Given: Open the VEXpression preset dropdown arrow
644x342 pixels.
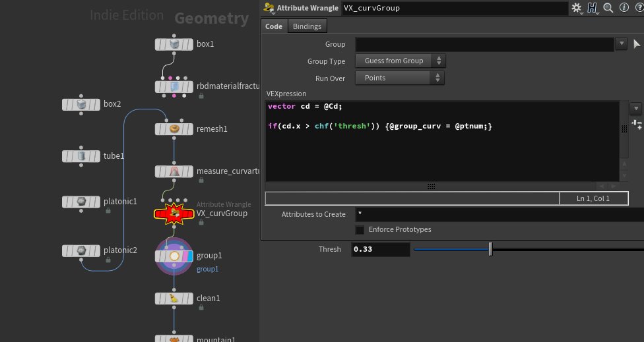Looking at the screenshot, I should pos(636,109).
